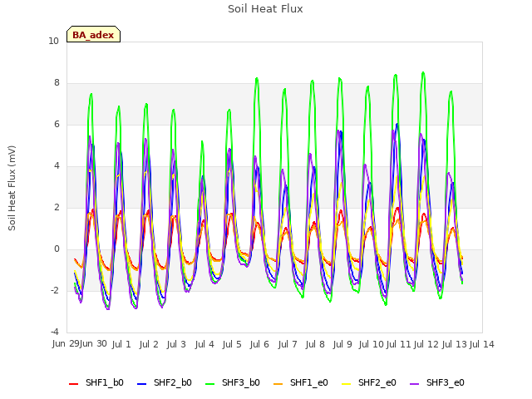Click the y-axis value 2
Viewport: 532px width, 399px height.
pos(57,208)
